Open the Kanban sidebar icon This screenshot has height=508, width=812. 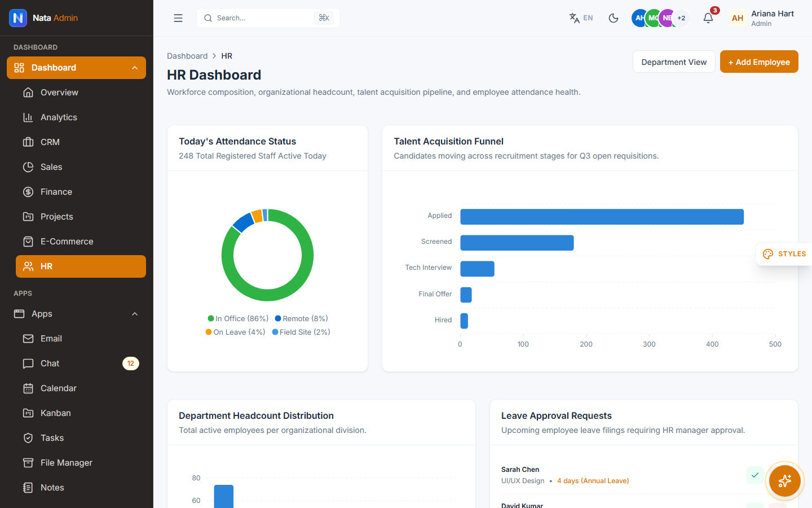(28, 413)
